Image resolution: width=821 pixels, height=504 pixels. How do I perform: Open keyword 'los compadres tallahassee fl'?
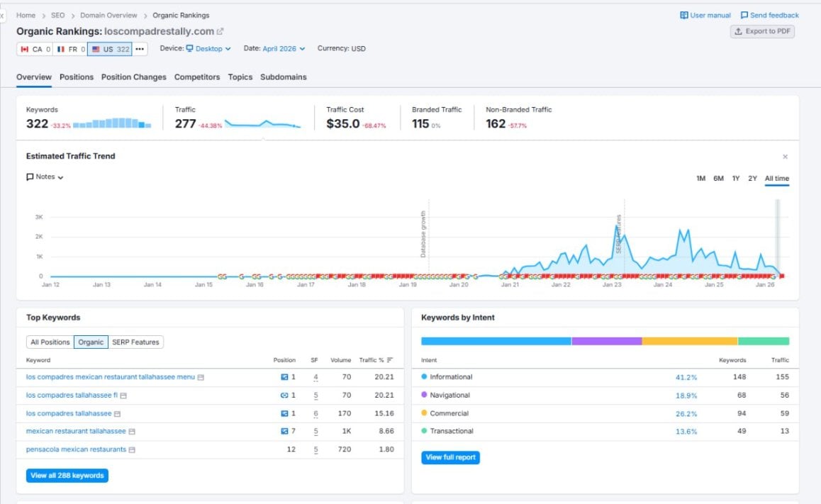[72, 395]
